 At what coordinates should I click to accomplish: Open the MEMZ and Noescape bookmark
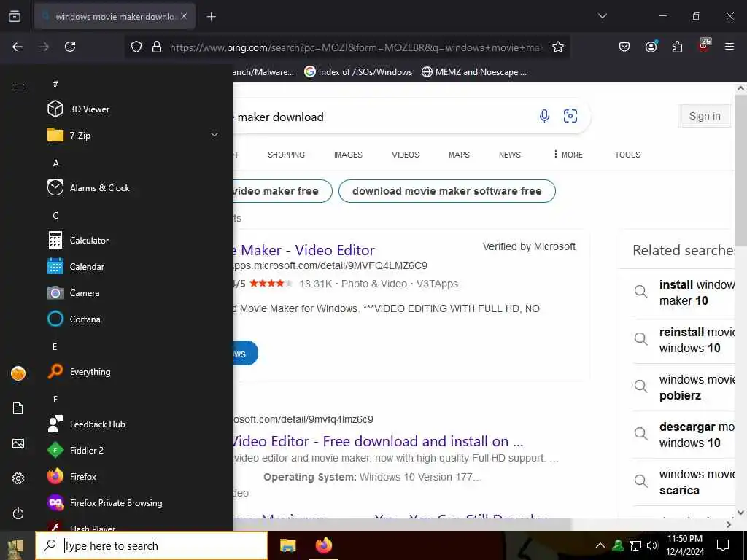pos(474,72)
